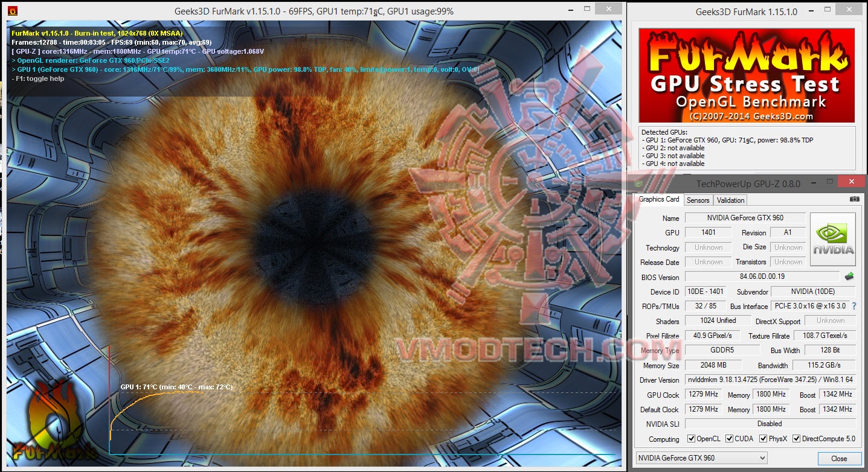
Task: Select the ROPs/TMUs field 32 / 85
Action: 706,306
